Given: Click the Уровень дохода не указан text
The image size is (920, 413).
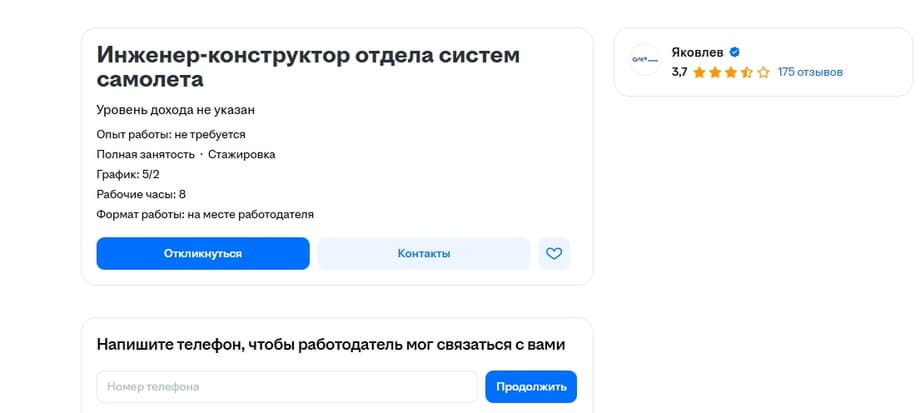Looking at the screenshot, I should pos(183,110).
